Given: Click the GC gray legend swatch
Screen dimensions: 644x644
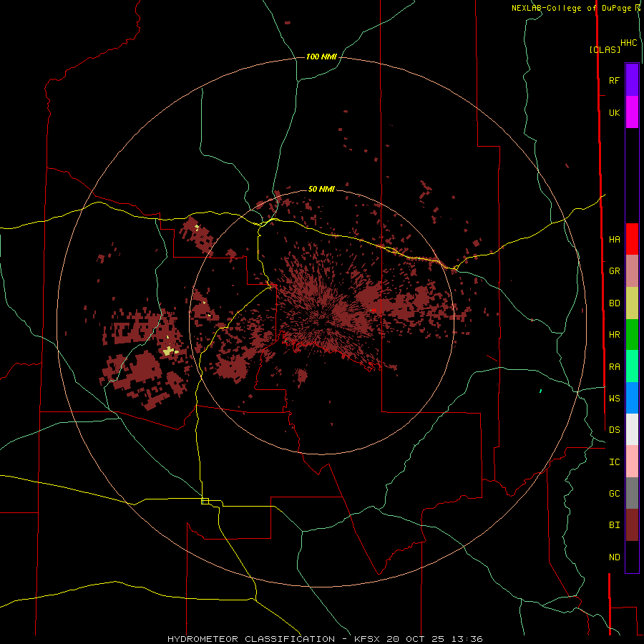Looking at the screenshot, I should tap(632, 493).
